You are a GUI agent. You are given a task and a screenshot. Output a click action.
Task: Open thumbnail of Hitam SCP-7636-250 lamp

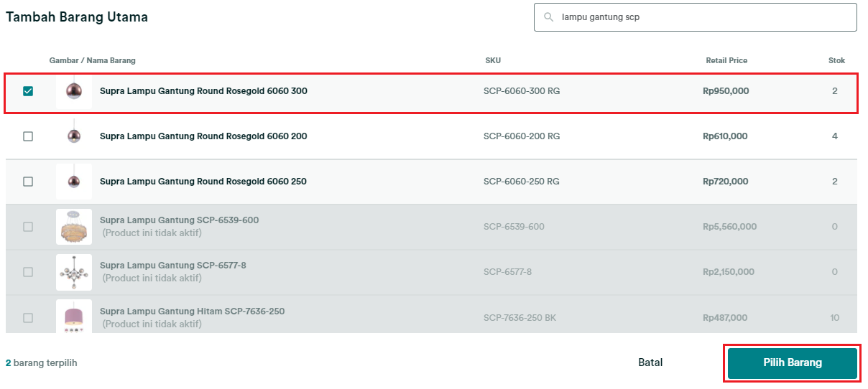[74, 317]
